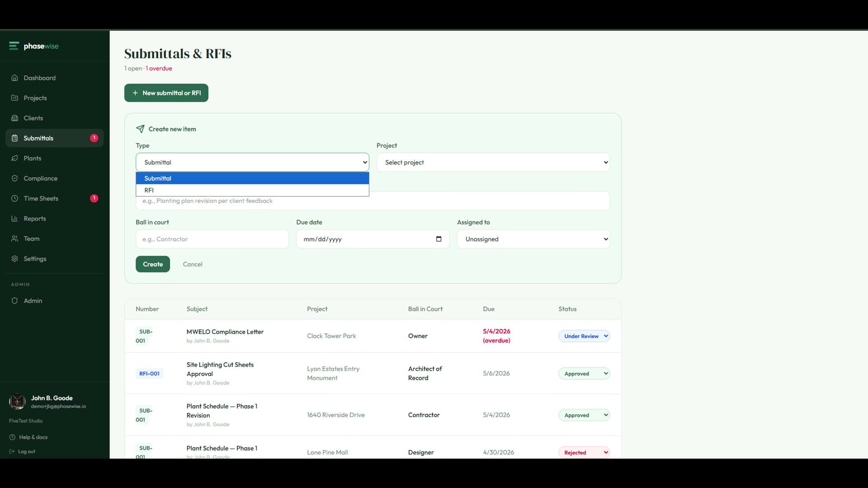Click the Cancel link in form
Screen dimensions: 868x488
click(x=193, y=264)
